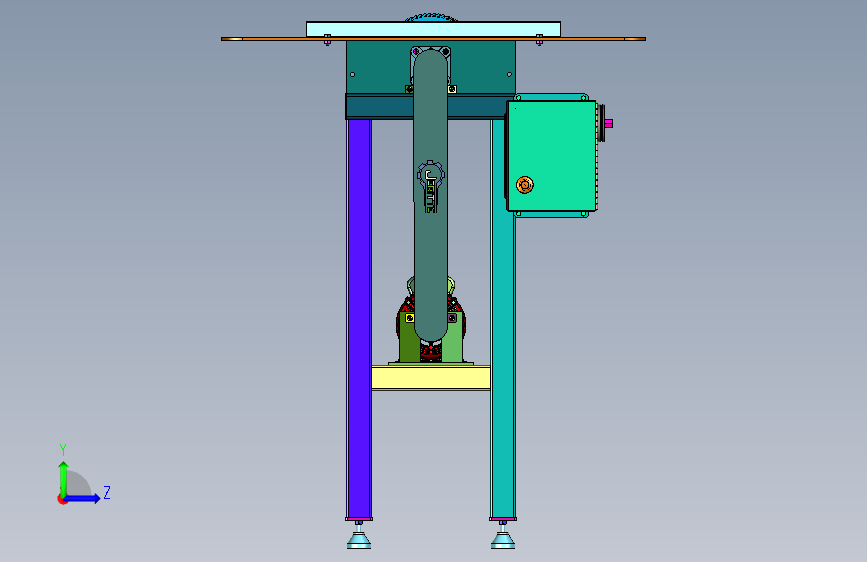
Task: Click the orange round button on control box
Action: coord(525,185)
